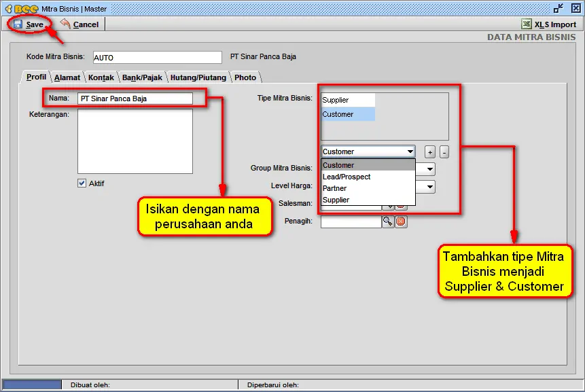Click the plus button to add a tipe
Viewport: 585px width, 392px height.
click(429, 152)
